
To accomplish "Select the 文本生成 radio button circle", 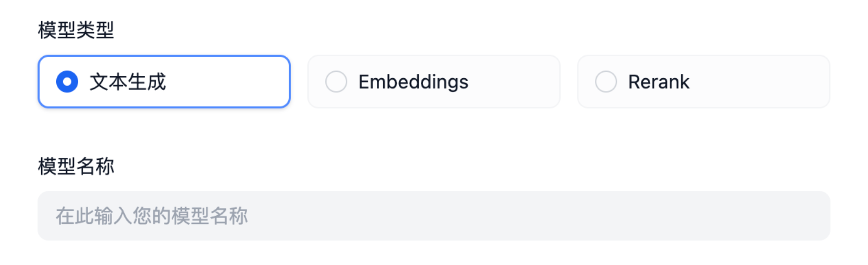I will click(x=67, y=82).
